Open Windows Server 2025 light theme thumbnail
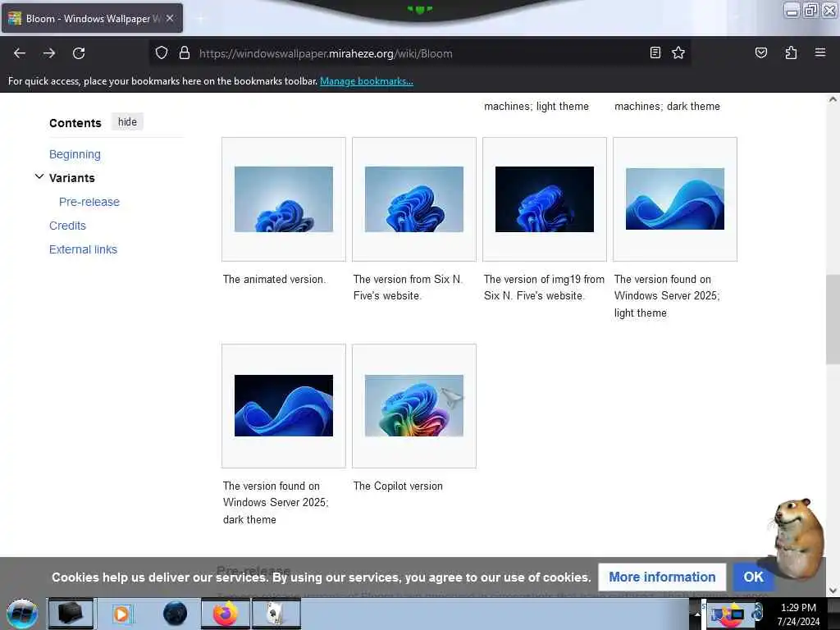 [x=675, y=199]
